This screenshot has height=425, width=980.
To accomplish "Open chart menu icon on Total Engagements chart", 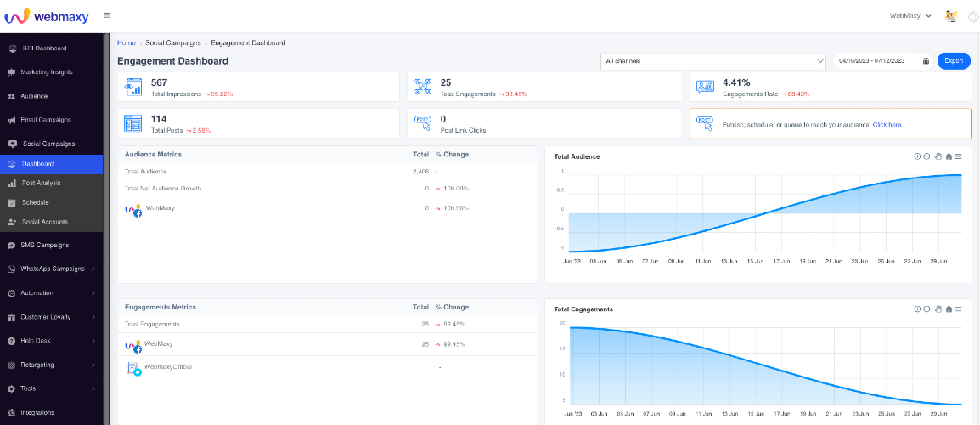I will coord(958,309).
